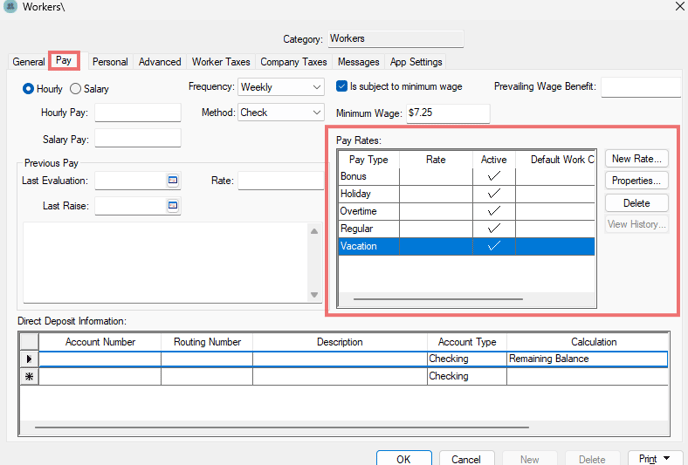Click the Hourly Pay input field

(137, 113)
